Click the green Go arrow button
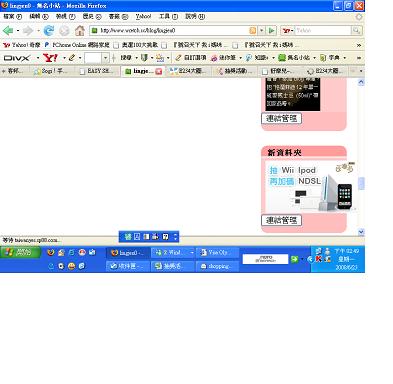Image resolution: width=393 pixels, height=384 pixels. tap(272, 31)
